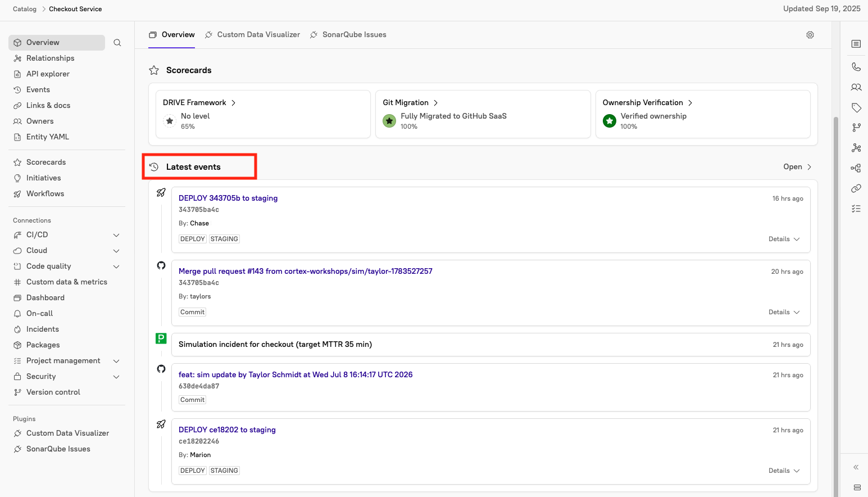Expand the Project management section
This screenshot has height=497, width=868.
point(116,361)
